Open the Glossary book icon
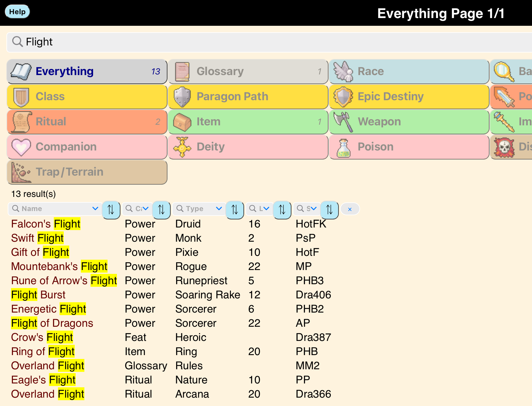 coord(182,72)
